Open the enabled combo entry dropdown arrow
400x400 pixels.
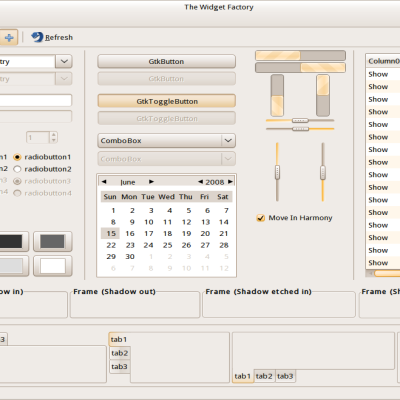pos(64,61)
